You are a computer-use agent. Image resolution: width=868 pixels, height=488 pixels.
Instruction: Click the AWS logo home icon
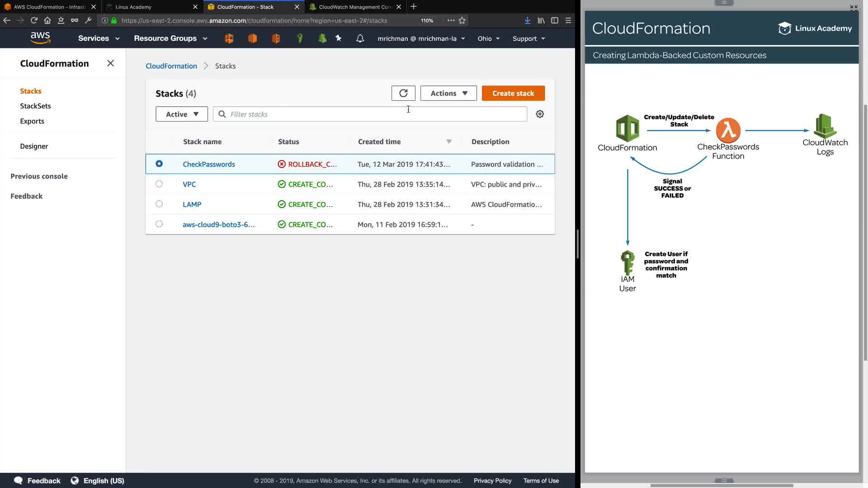pyautogui.click(x=40, y=38)
